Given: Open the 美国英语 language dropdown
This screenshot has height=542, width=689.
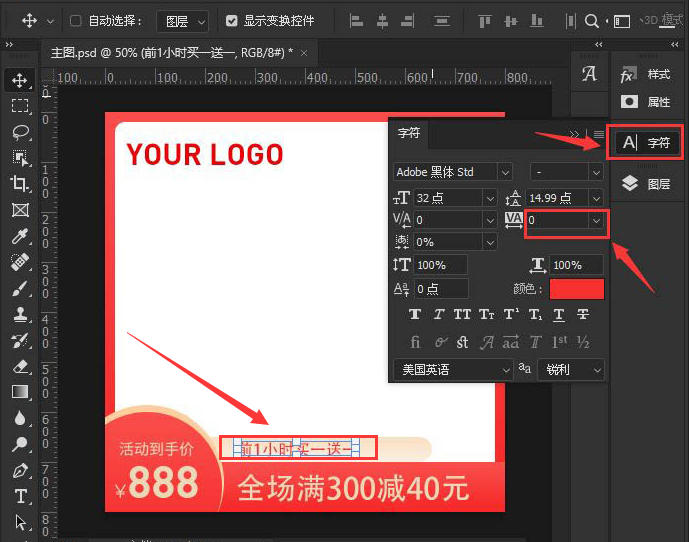Looking at the screenshot, I should click(453, 370).
